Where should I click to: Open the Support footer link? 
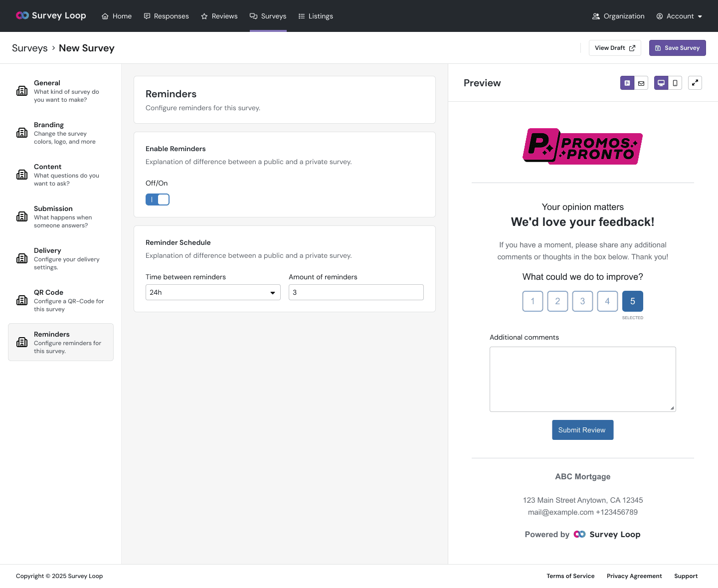click(x=686, y=576)
